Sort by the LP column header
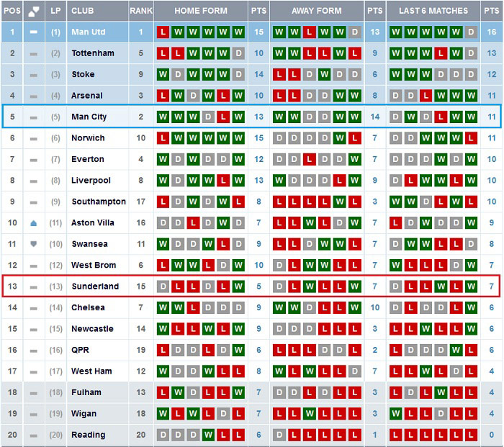The width and height of the screenshot is (504, 447). (55, 11)
